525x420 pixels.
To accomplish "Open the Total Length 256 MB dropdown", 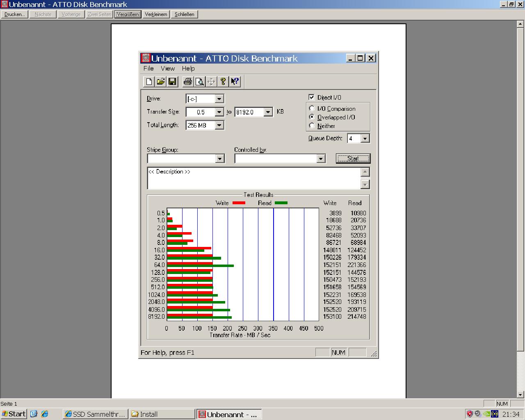I will [x=219, y=125].
